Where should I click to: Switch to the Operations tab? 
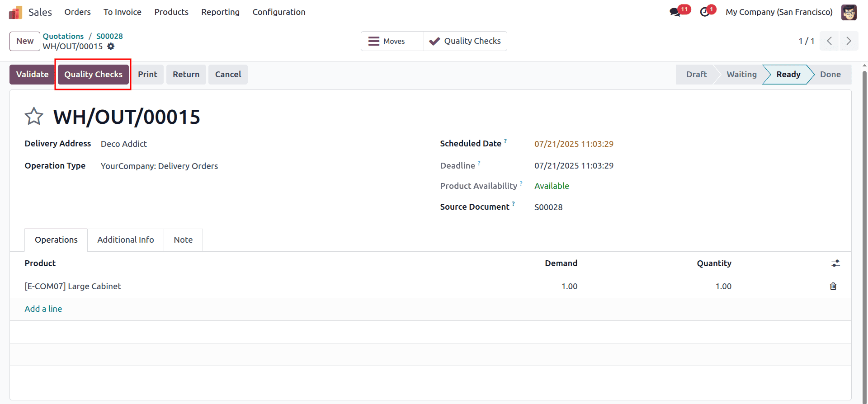click(56, 240)
